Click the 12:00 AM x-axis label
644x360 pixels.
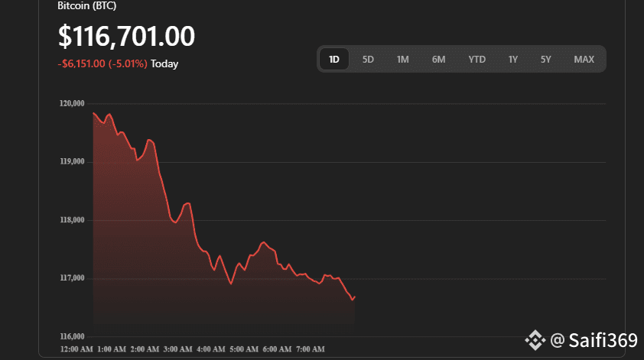coord(76,349)
